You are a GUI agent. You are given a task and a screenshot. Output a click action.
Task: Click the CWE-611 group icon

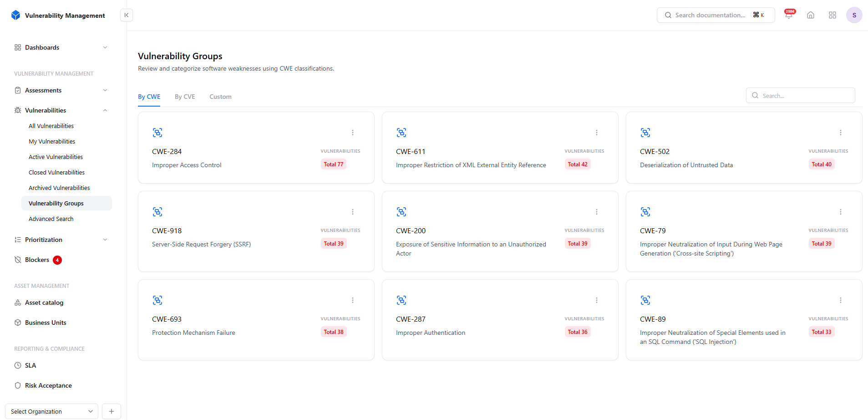pos(401,133)
